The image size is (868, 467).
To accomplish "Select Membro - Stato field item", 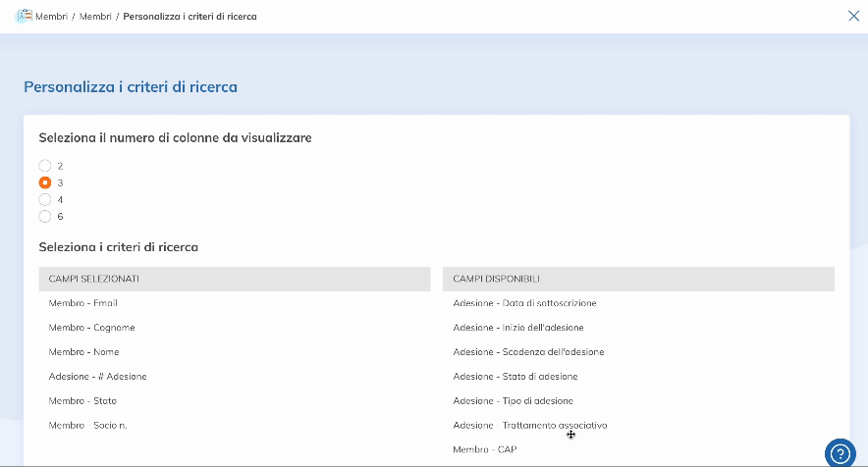I will tap(82, 401).
